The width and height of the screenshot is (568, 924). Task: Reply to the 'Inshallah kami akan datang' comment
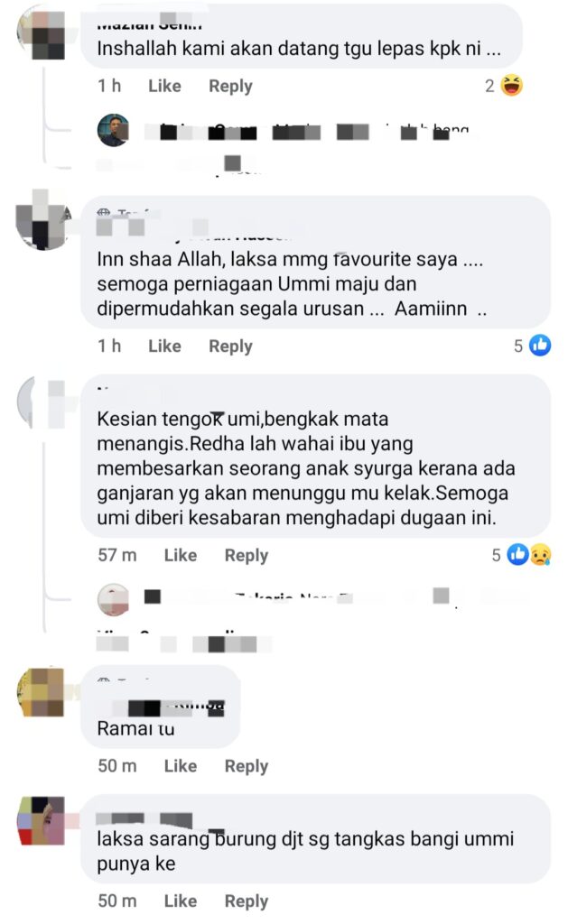[230, 86]
